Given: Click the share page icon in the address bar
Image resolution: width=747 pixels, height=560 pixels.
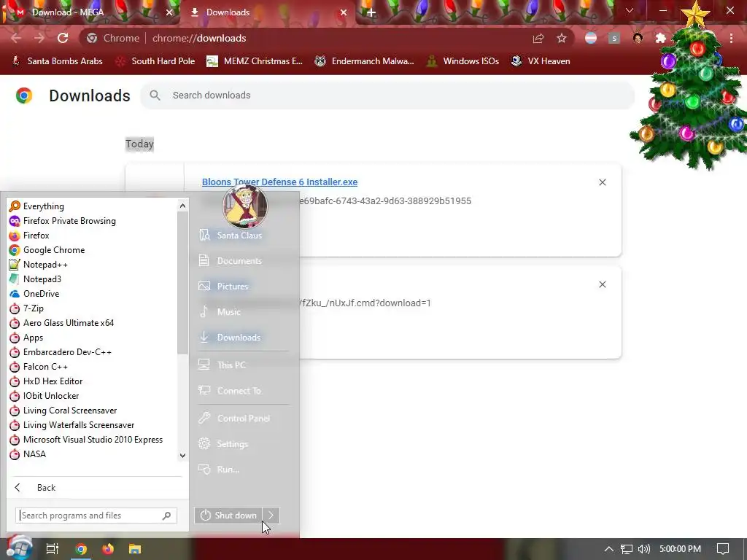Looking at the screenshot, I should click(538, 38).
